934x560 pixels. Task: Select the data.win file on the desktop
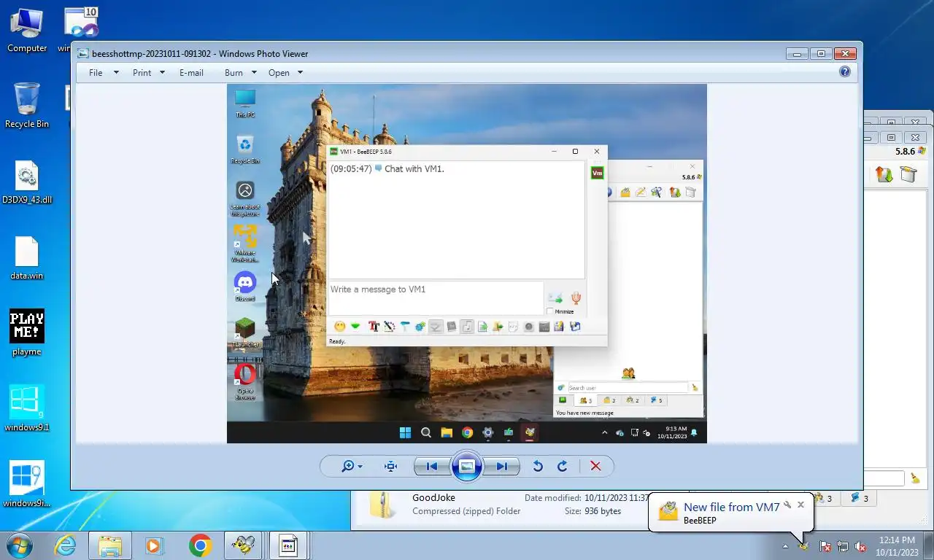point(27,259)
